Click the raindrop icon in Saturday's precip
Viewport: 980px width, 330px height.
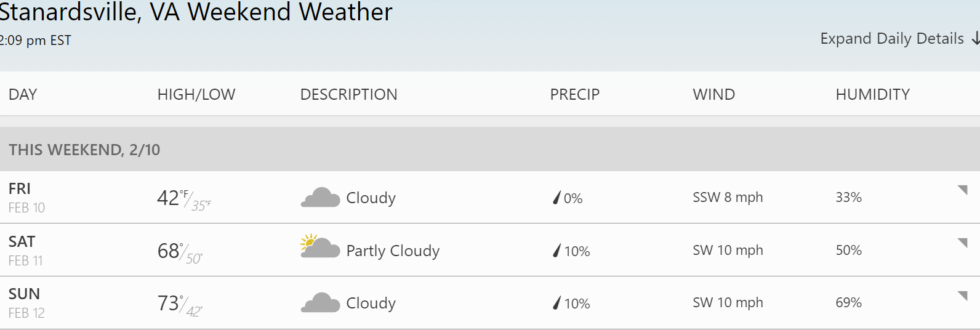click(x=557, y=251)
